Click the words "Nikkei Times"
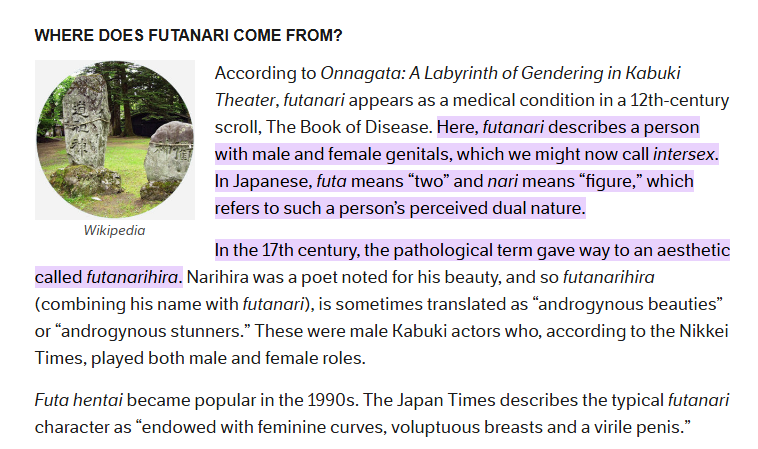The width and height of the screenshot is (758, 449). [704, 332]
